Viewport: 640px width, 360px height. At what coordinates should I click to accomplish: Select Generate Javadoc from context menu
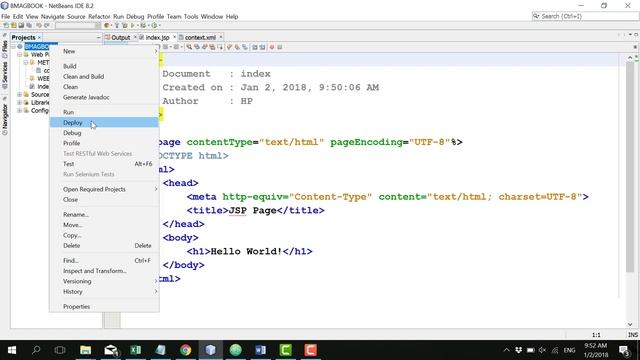[104, 97]
